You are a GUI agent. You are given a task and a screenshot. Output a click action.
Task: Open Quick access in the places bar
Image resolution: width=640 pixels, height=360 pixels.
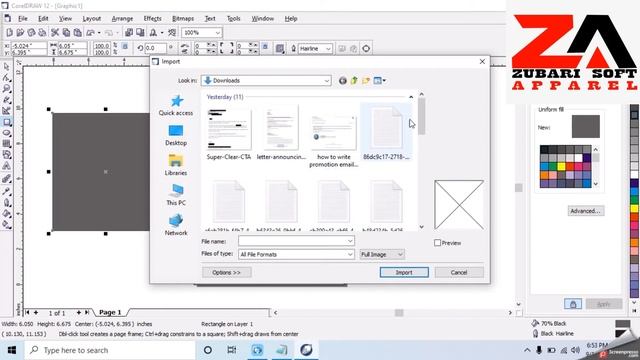(x=176, y=105)
